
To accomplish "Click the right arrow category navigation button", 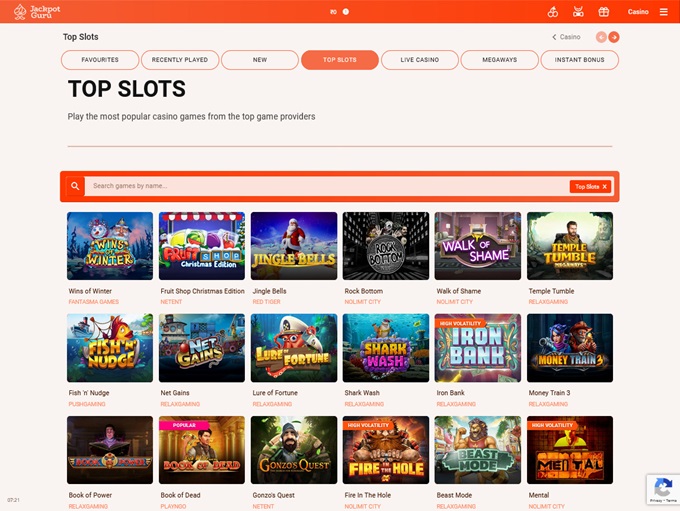I will tap(614, 37).
